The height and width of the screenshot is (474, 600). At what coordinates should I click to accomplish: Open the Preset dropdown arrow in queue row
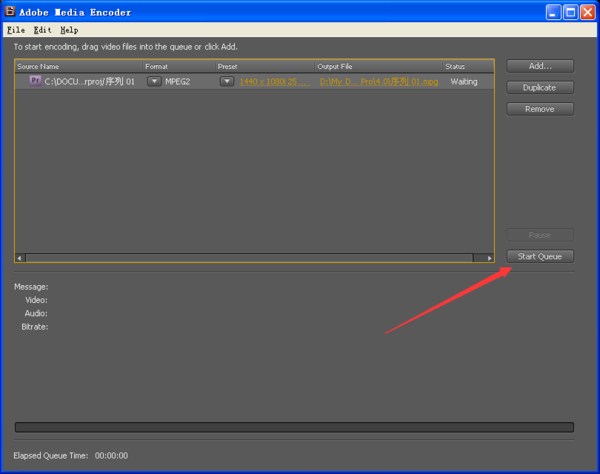(x=227, y=81)
